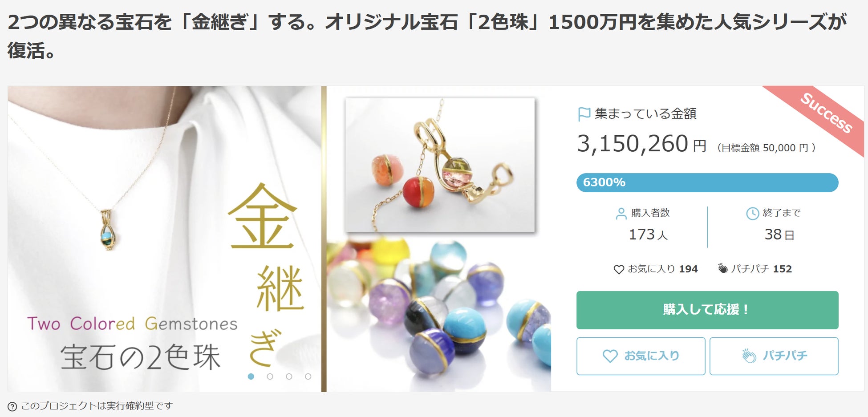Click the 6300% funding progress bar
This screenshot has width=868, height=417.
pos(707,182)
